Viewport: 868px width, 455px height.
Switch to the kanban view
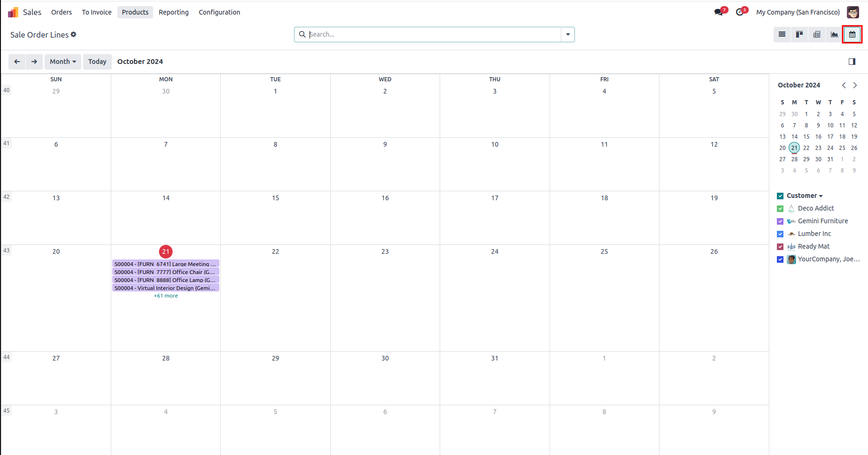tap(799, 34)
